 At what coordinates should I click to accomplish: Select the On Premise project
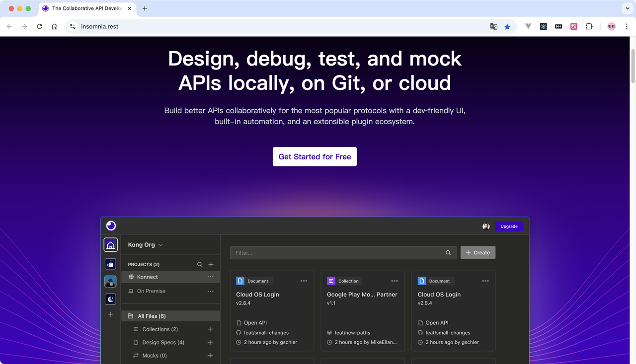170,291
